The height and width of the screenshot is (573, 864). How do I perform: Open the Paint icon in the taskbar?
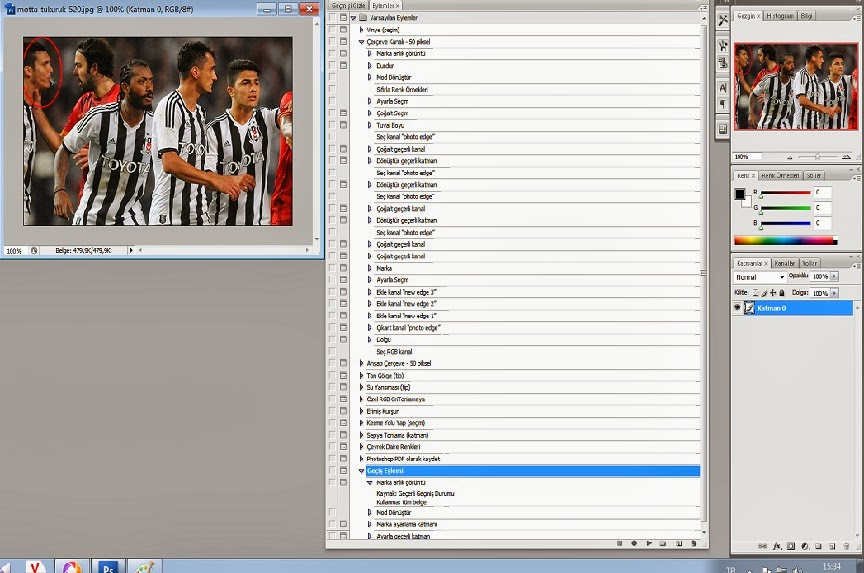pyautogui.click(x=144, y=566)
